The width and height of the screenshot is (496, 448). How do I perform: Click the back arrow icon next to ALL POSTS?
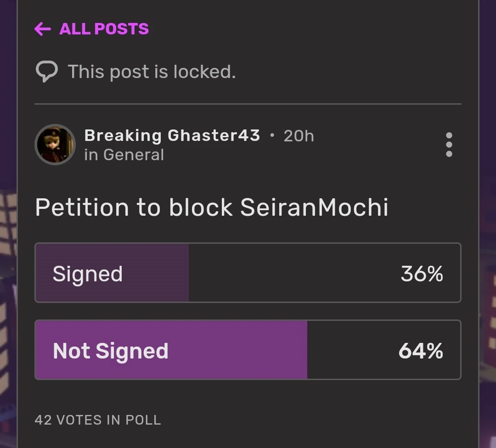point(43,29)
